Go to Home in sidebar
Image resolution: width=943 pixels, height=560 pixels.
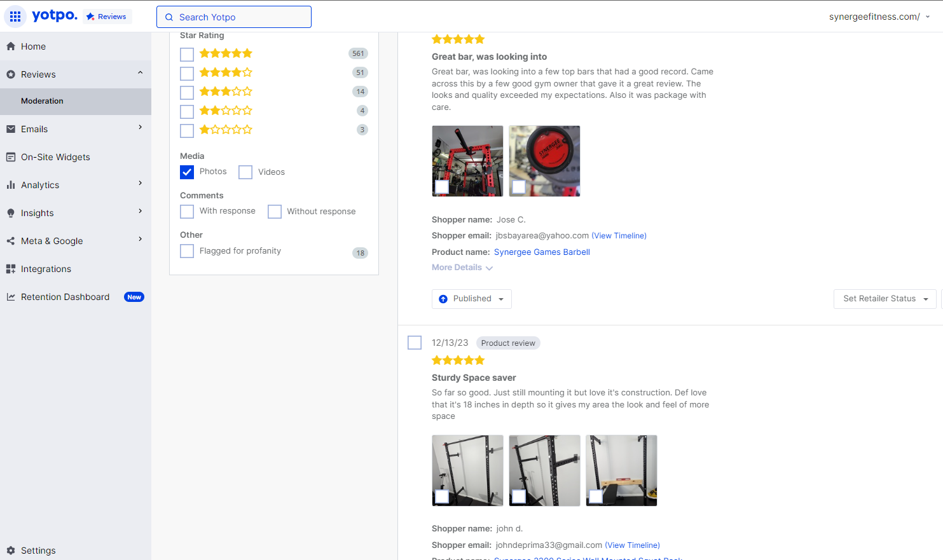[x=76, y=46]
